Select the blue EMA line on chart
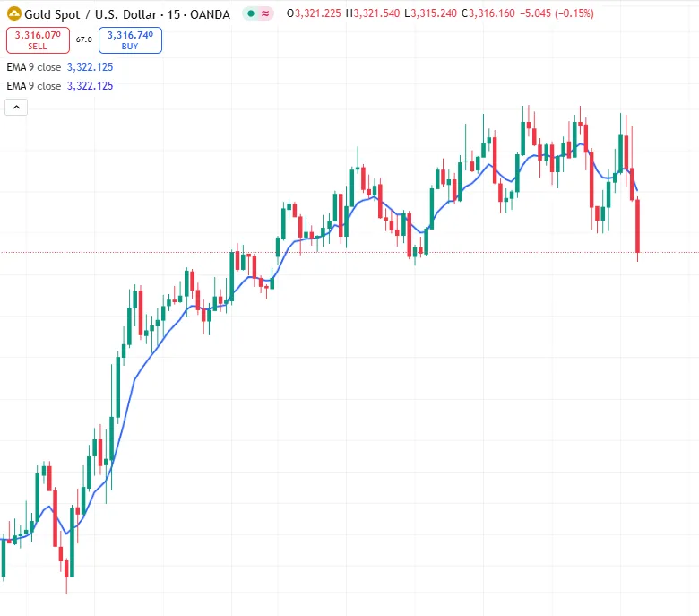The image size is (699, 616). [134, 380]
